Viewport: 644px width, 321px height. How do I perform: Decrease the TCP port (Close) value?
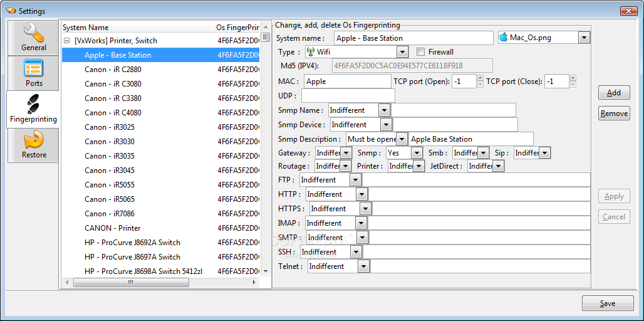(x=573, y=84)
